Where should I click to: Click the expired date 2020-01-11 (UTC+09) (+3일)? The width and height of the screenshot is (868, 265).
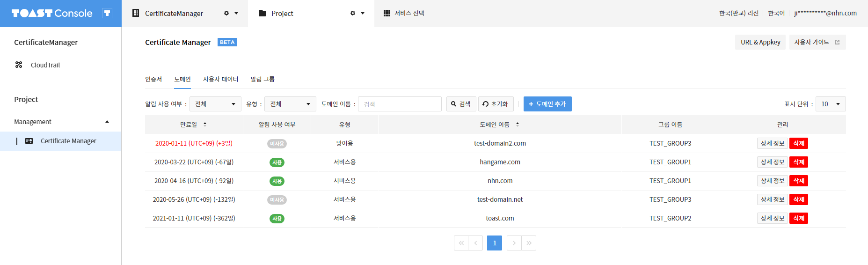[x=194, y=143]
